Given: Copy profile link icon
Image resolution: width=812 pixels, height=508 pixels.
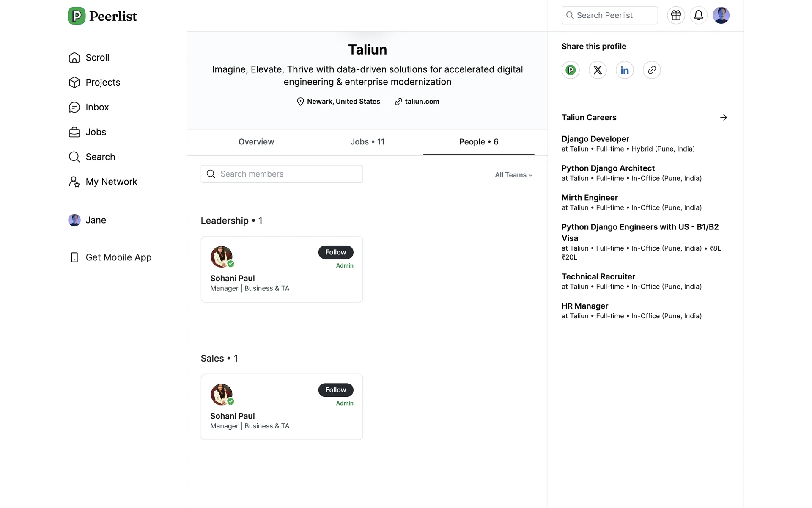Looking at the screenshot, I should [x=652, y=70].
